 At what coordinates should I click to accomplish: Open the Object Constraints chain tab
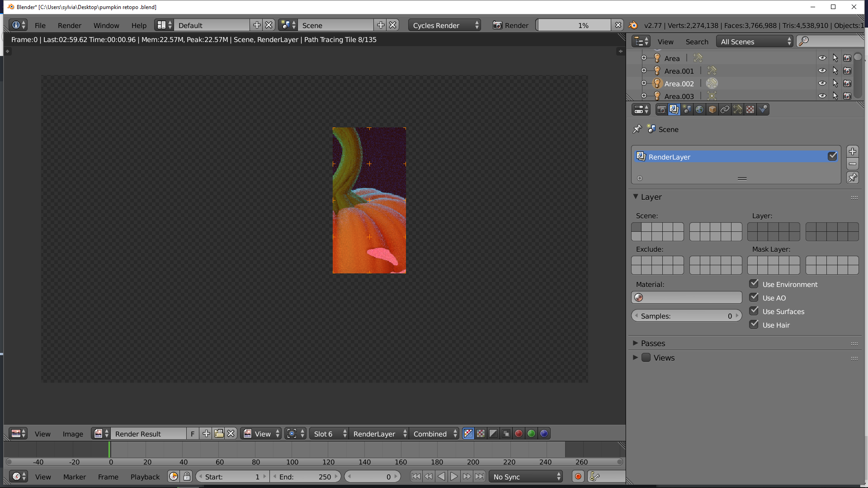click(x=725, y=110)
